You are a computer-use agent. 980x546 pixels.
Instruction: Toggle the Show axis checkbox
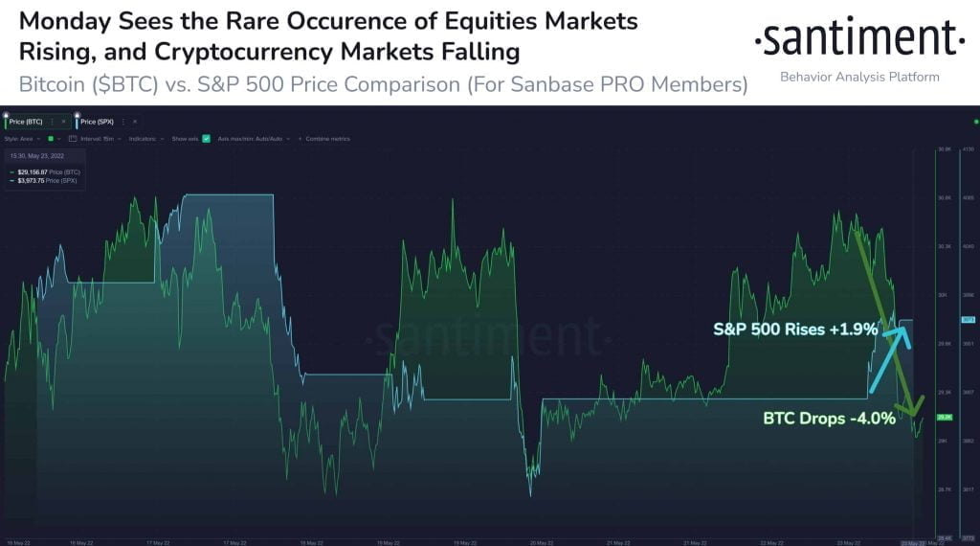pyautogui.click(x=206, y=139)
